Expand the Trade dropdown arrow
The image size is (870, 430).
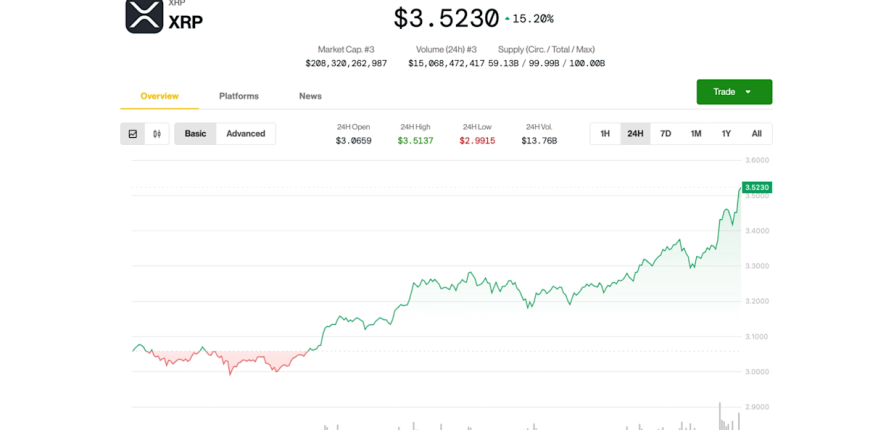tap(748, 92)
